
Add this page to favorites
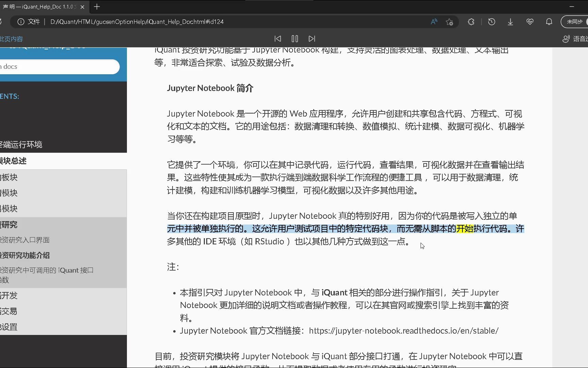click(x=450, y=22)
